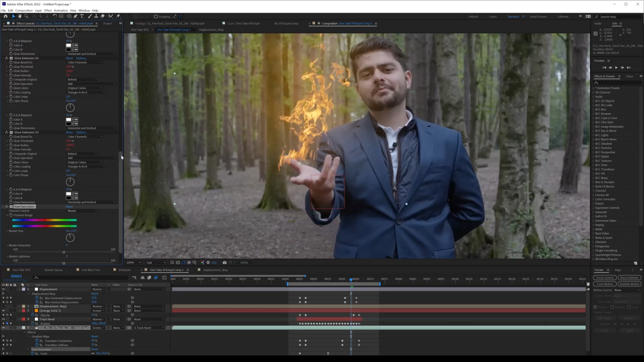Toggle the Gradient Wipe fx switch in the timeline

click(3, 337)
